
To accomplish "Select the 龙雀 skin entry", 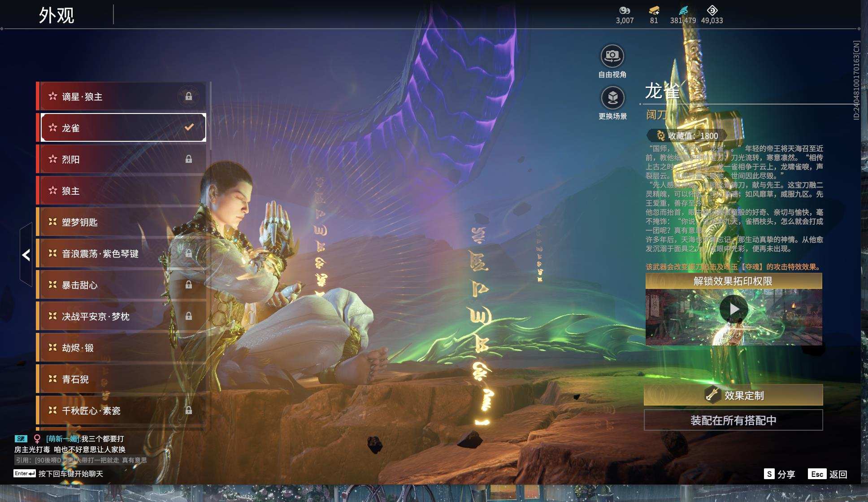I will click(123, 128).
